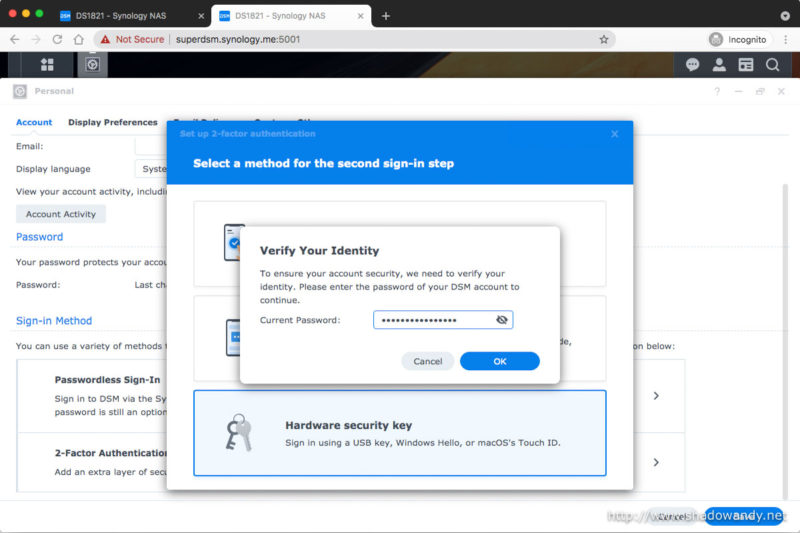Viewport: 800px width, 533px height.
Task: Open the DSM main menu grid icon
Action: [x=47, y=65]
